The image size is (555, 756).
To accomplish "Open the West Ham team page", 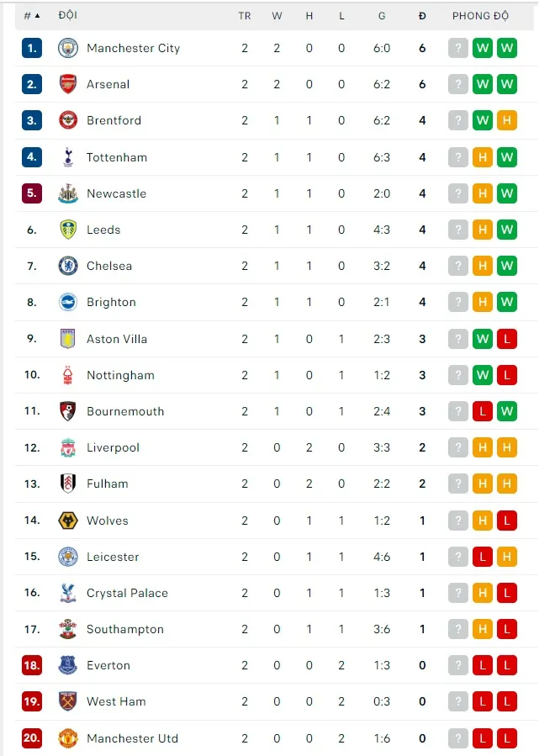I will (x=114, y=701).
